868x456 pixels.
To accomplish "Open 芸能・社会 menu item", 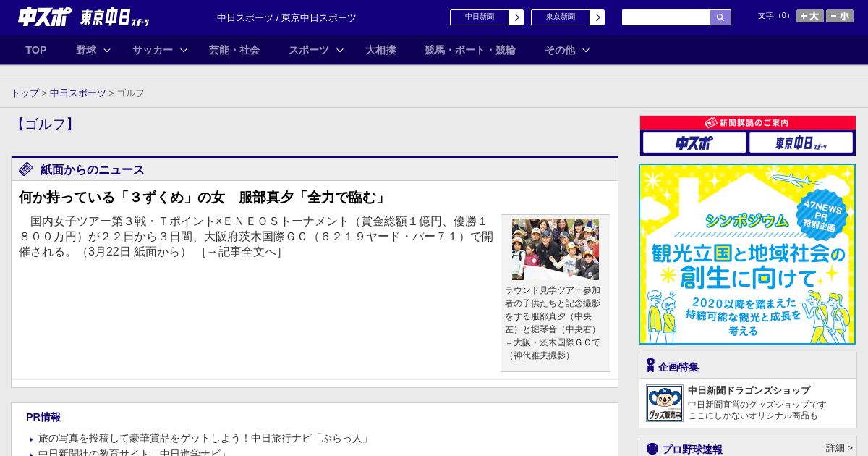I will [x=234, y=50].
